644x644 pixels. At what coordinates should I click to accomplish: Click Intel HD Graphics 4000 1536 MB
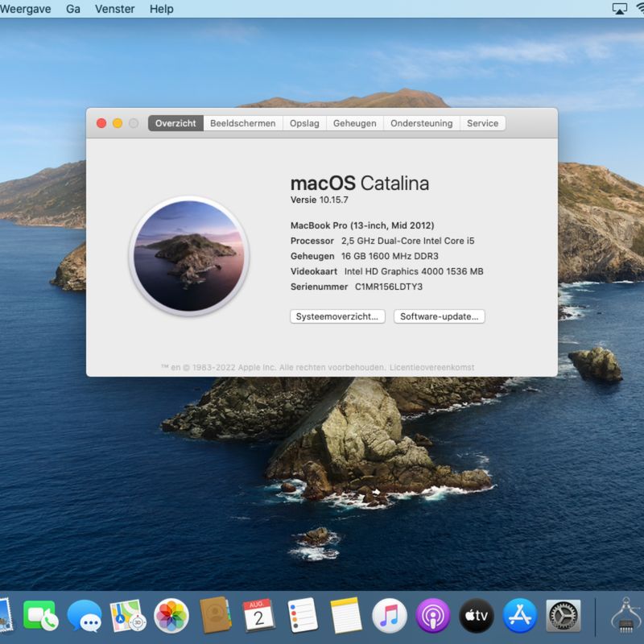pyautogui.click(x=414, y=271)
